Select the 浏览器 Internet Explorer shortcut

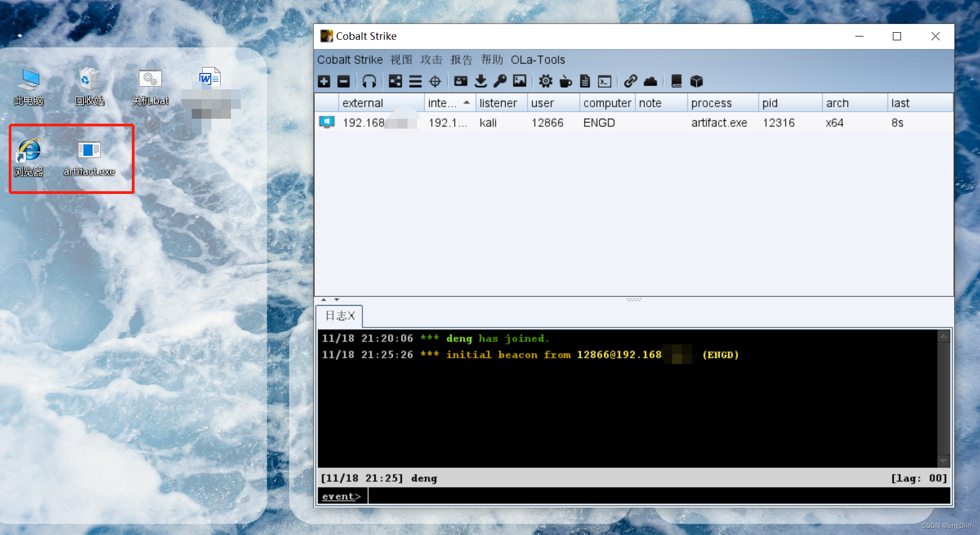(29, 158)
